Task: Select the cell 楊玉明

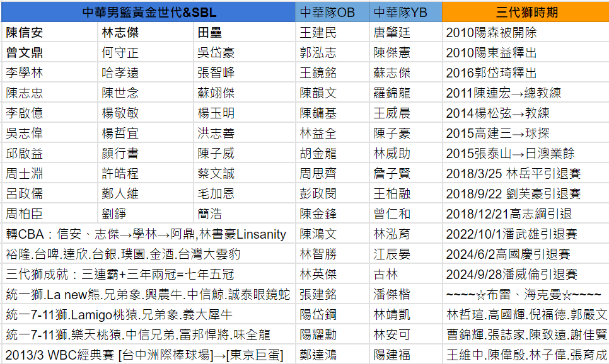Action: 245,113
